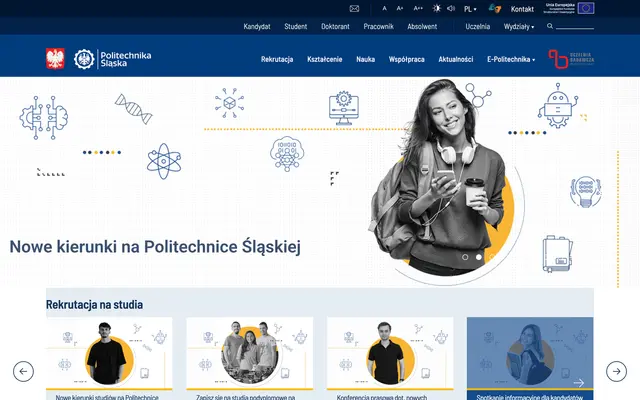Click the Politechnika Śląska logo
Screen dimensions: 640x400
pyautogui.click(x=113, y=59)
